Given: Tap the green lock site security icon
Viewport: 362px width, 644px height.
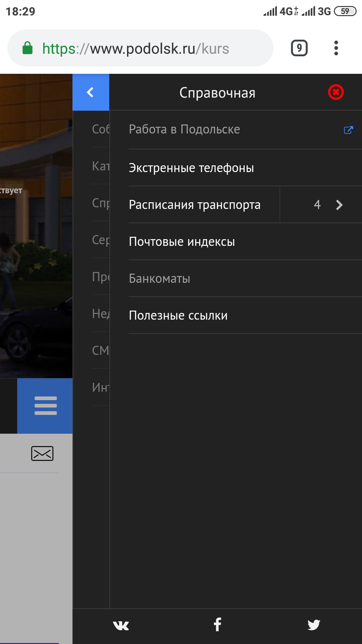Looking at the screenshot, I should click(27, 48).
